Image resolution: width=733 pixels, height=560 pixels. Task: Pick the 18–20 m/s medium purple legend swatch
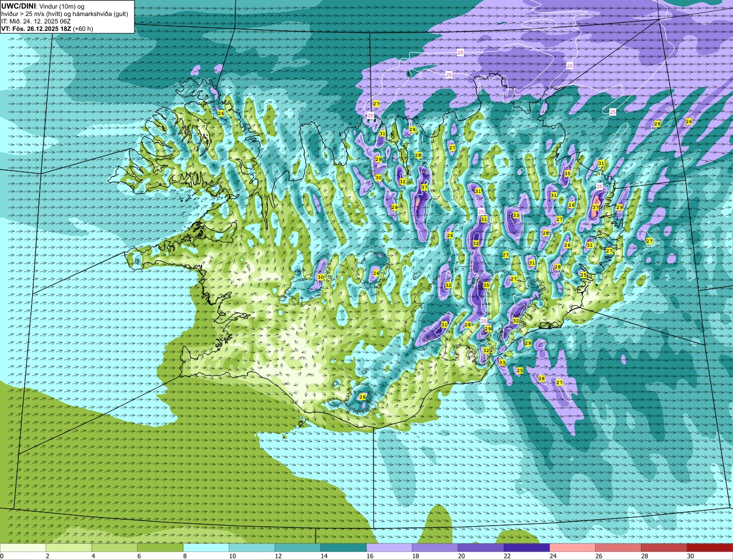[x=435, y=548]
